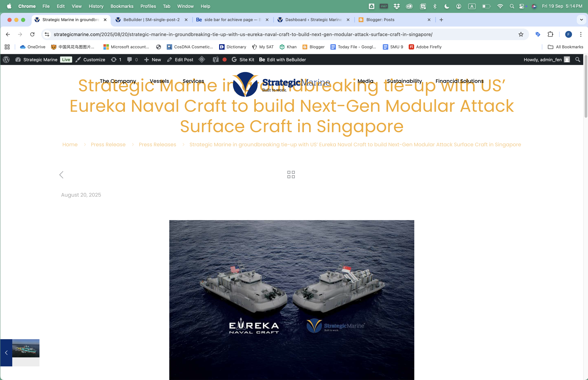Click the post grid view icon
The image size is (588, 380).
[x=291, y=175]
